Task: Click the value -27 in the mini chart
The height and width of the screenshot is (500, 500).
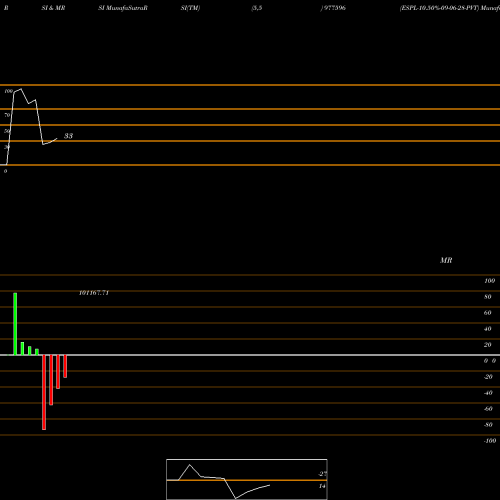Action: click(x=323, y=474)
